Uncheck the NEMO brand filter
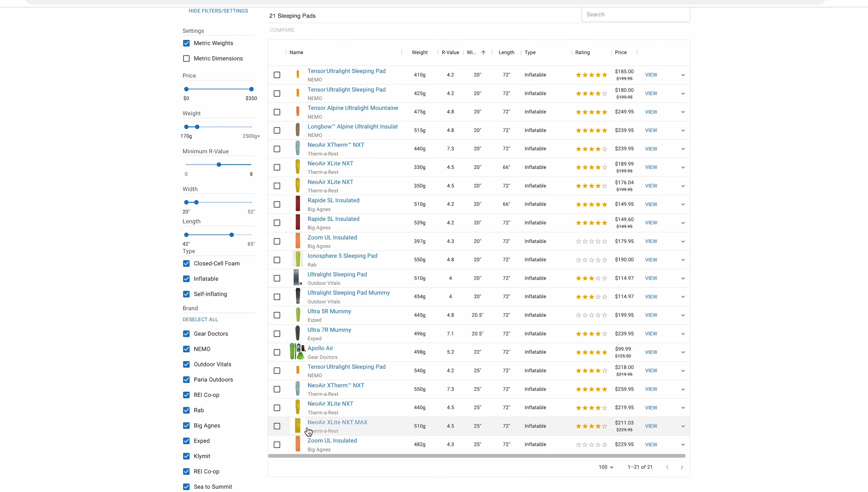 click(x=186, y=349)
